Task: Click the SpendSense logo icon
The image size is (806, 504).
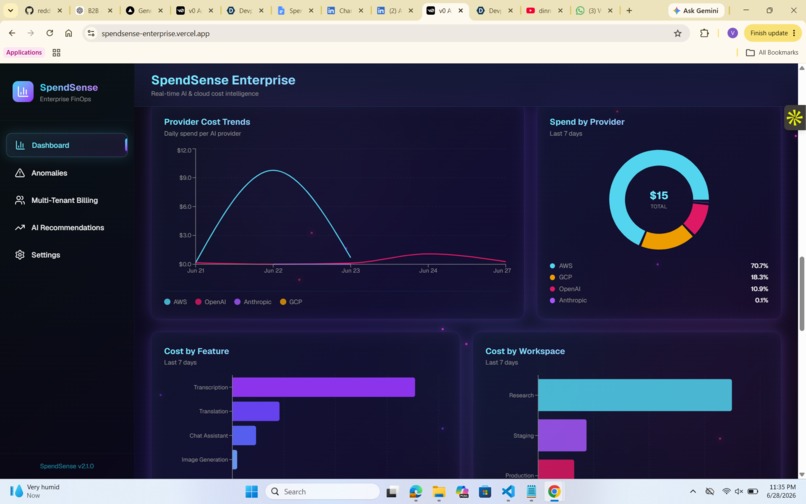Action: click(23, 92)
